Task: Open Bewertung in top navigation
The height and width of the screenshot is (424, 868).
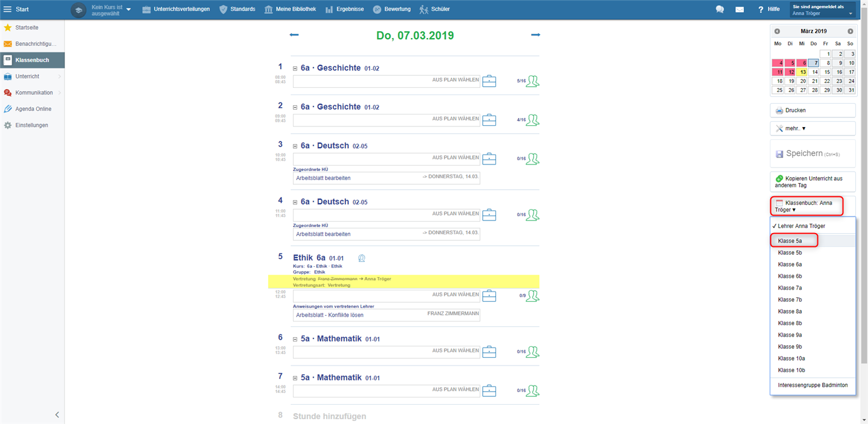Action: pyautogui.click(x=392, y=10)
